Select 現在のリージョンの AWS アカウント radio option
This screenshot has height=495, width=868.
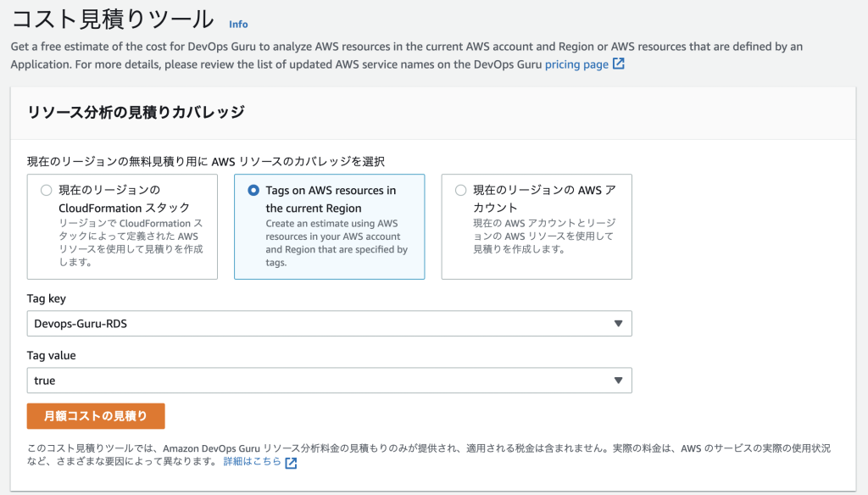460,191
